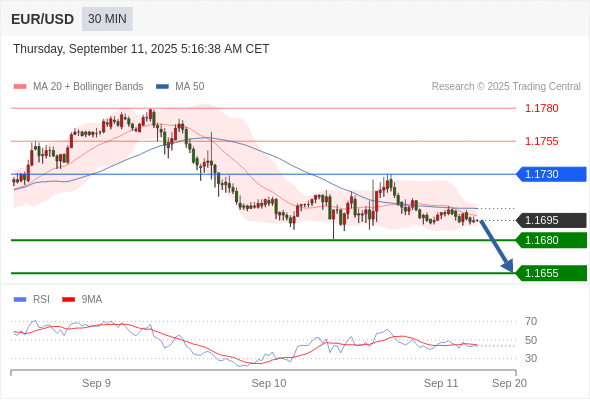This screenshot has height=400, width=590.
Task: Click the RSI 30 level label
Action: point(531,358)
